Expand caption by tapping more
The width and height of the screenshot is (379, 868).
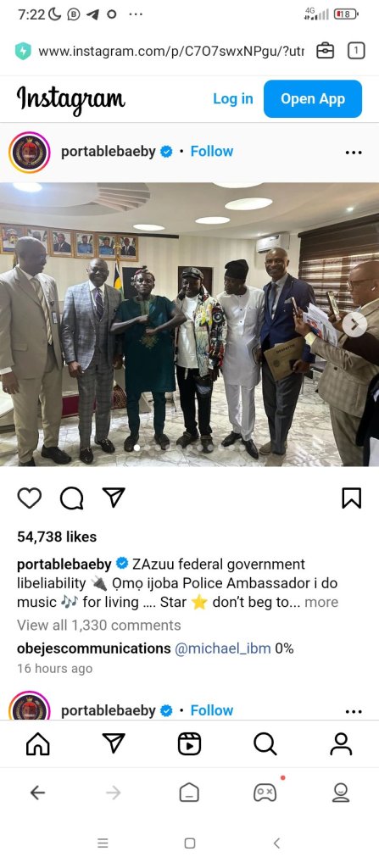[321, 602]
